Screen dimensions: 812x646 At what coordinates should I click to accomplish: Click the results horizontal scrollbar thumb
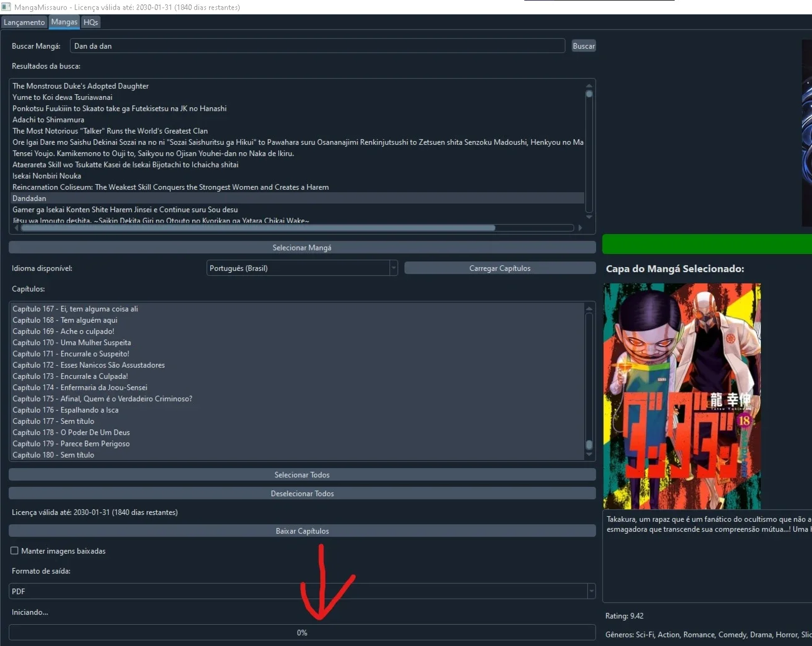[258, 228]
